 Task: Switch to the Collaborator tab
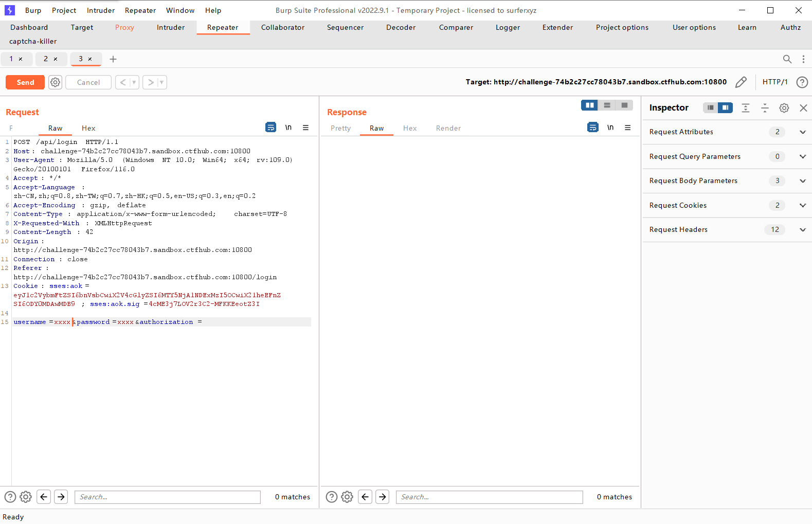click(283, 28)
